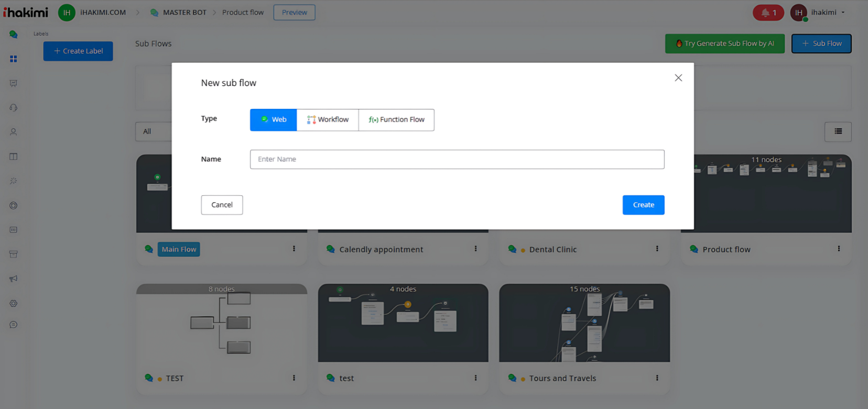Open the Preview tab in breadcrumb
The width and height of the screenshot is (868, 409).
click(294, 13)
